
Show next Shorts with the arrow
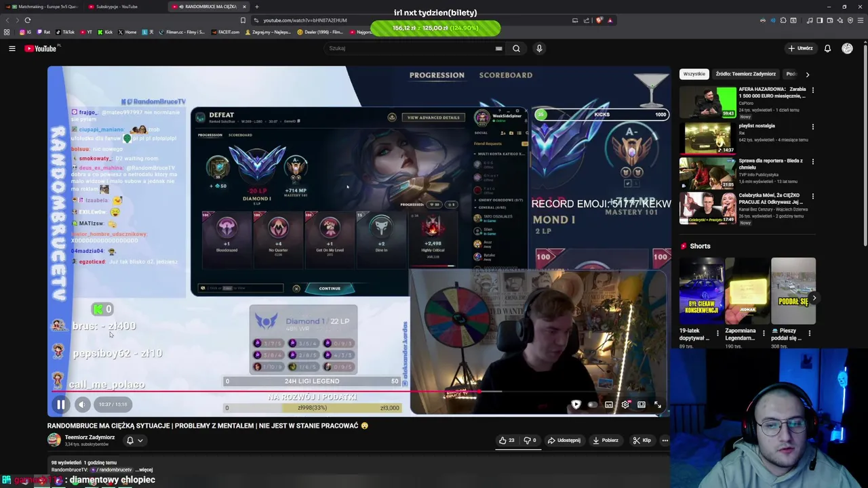[814, 298]
